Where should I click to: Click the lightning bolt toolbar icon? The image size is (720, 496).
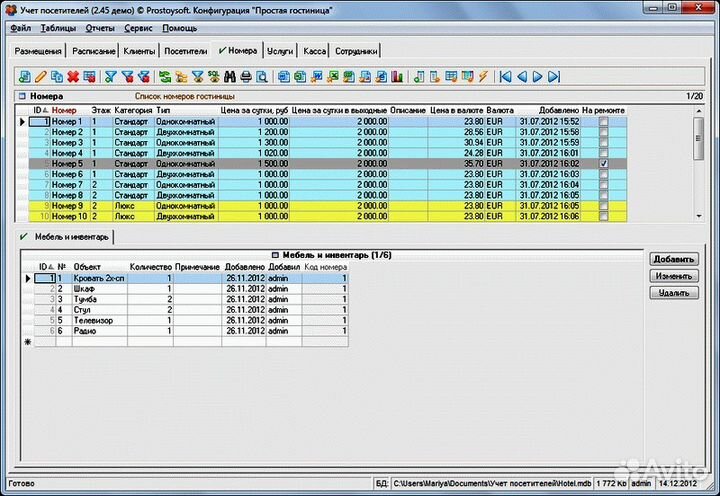coord(483,76)
